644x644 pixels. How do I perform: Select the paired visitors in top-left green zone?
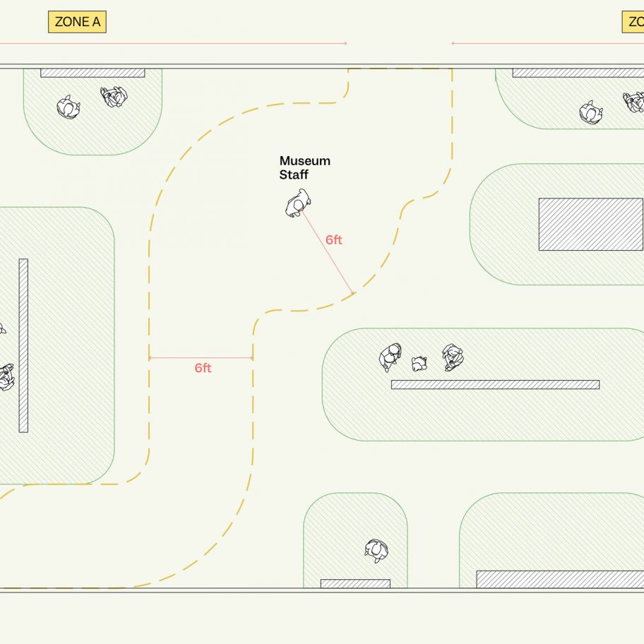[x=114, y=97]
